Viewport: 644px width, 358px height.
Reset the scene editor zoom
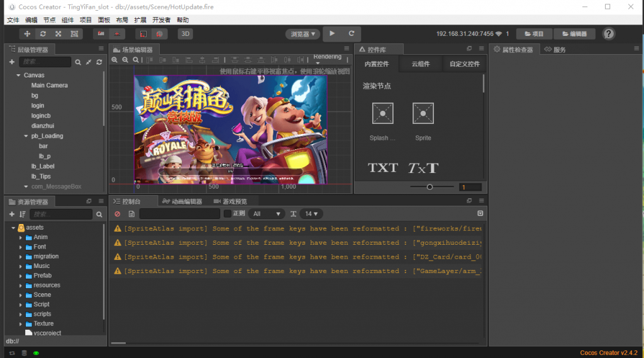[x=136, y=60]
